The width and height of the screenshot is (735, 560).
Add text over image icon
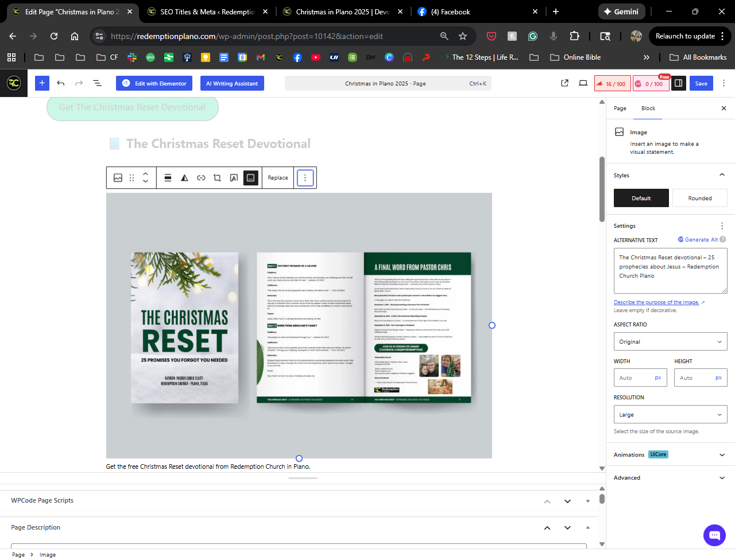(x=234, y=178)
